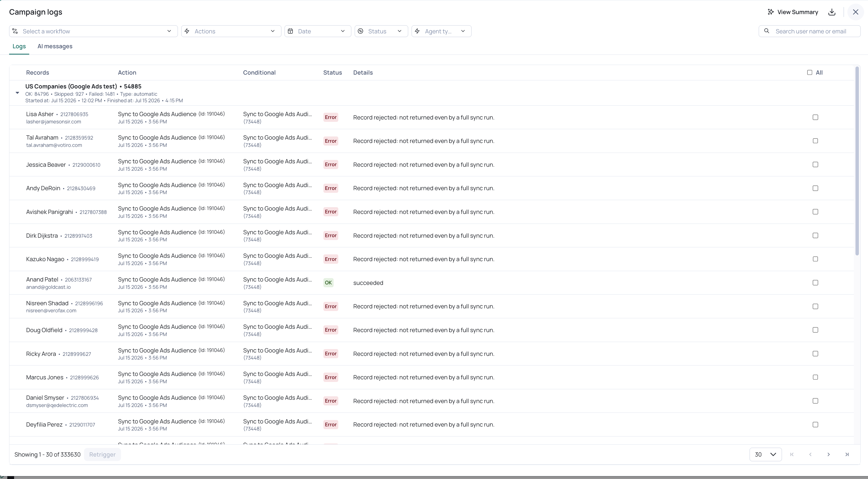
Task: Collapse the US Companies (Google Ads test) group
Action: (x=17, y=93)
